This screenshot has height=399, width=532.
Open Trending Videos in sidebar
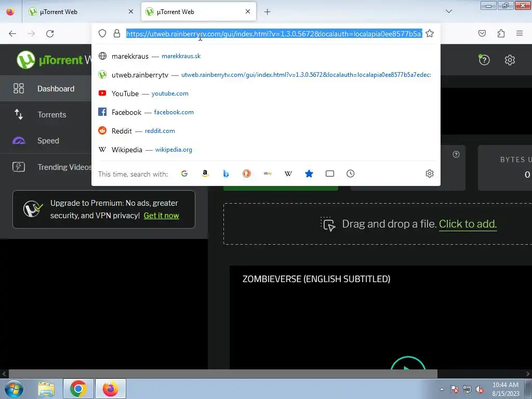[46, 167]
